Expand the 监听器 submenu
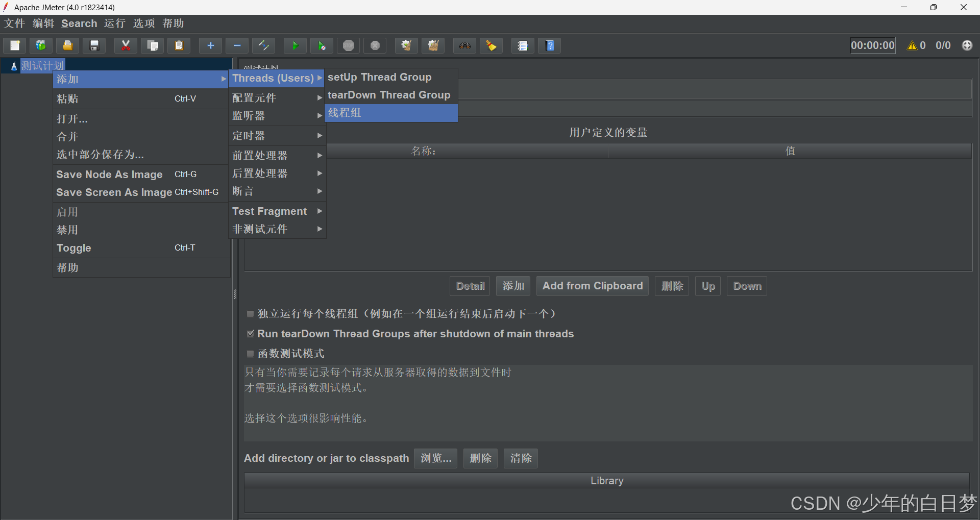This screenshot has height=520, width=980. tap(277, 116)
